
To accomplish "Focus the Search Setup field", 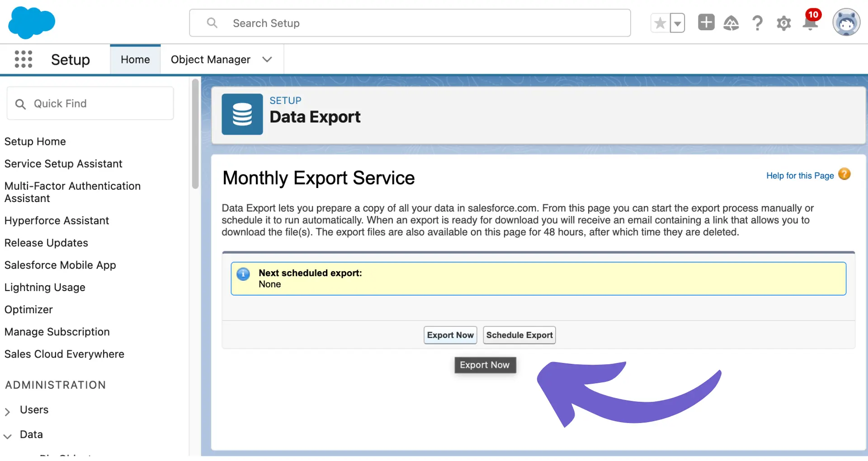I will (410, 23).
